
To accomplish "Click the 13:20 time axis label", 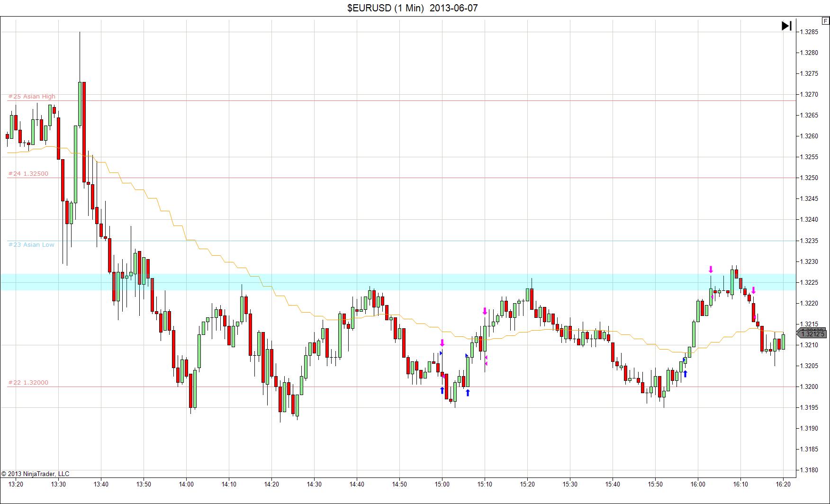I will [16, 485].
